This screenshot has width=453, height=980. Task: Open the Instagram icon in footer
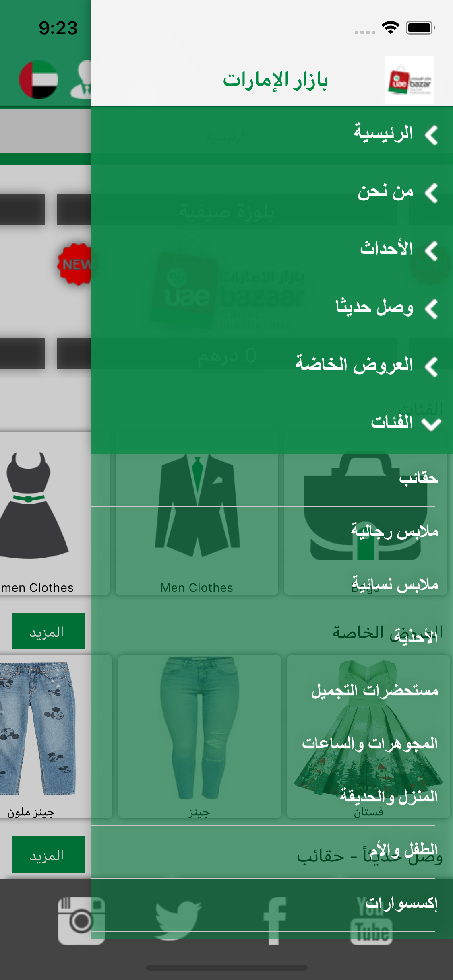[81, 920]
